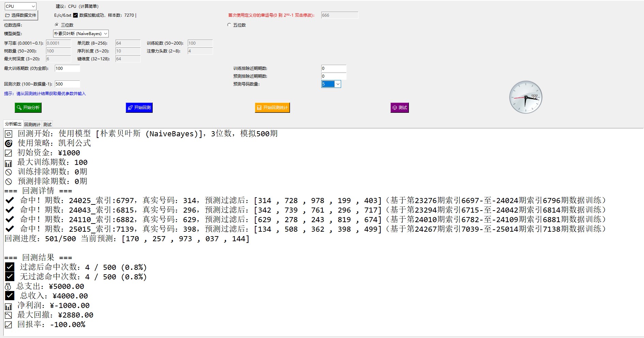Click the target icon beside 使用策略 line

click(9, 143)
